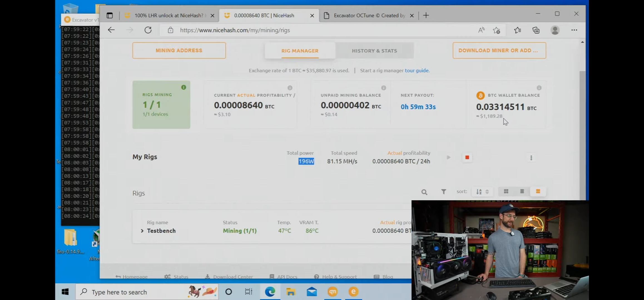Click the highlighted 196W total power value
The width and height of the screenshot is (644, 300).
[306, 161]
